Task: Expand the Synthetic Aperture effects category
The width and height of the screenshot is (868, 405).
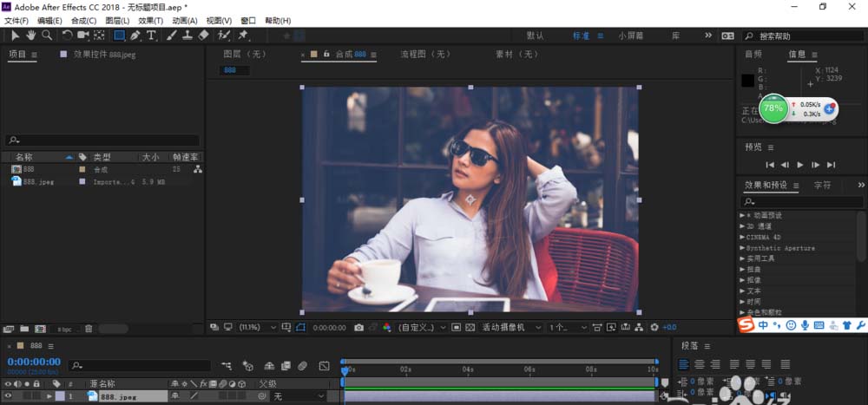Action: (742, 248)
